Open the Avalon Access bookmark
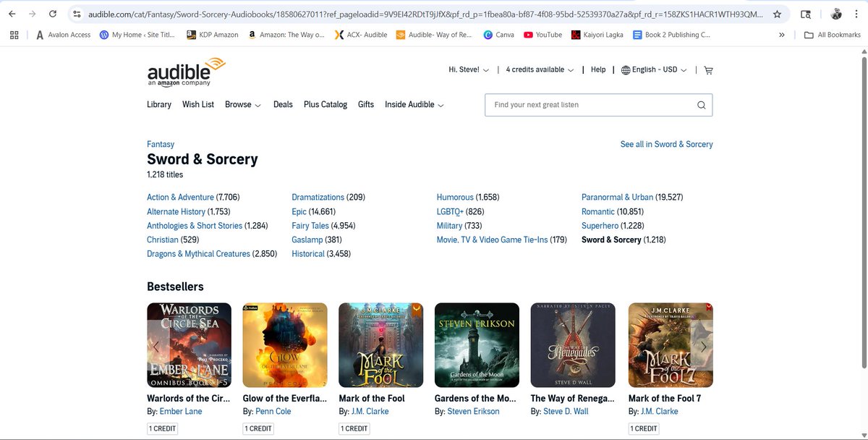Screen dimensions: 868x440 pos(63,34)
